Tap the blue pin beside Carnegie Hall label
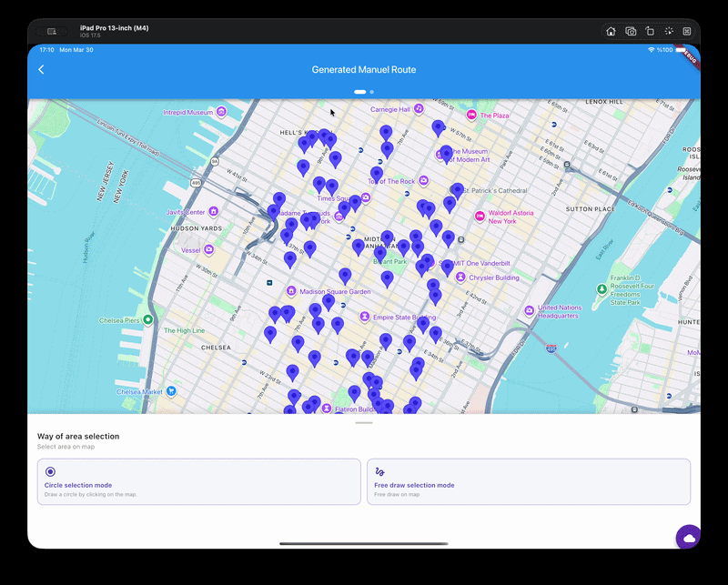728x585 pixels. pos(438,127)
